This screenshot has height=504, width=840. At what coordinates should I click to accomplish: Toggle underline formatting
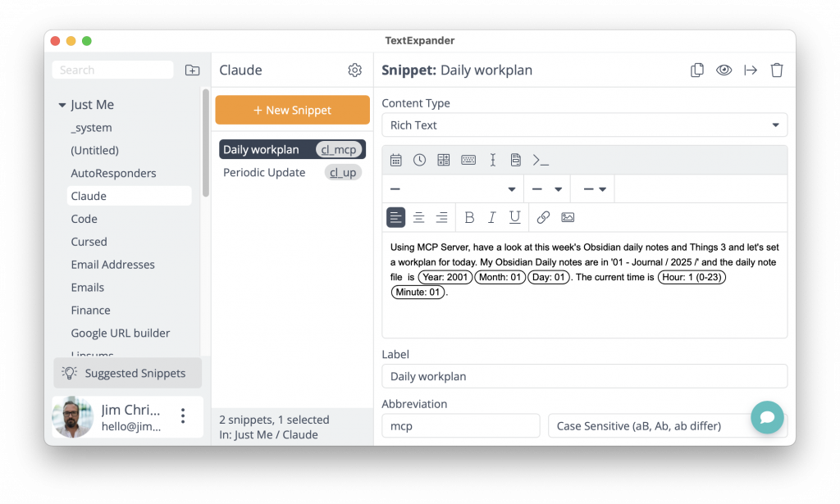pyautogui.click(x=515, y=217)
